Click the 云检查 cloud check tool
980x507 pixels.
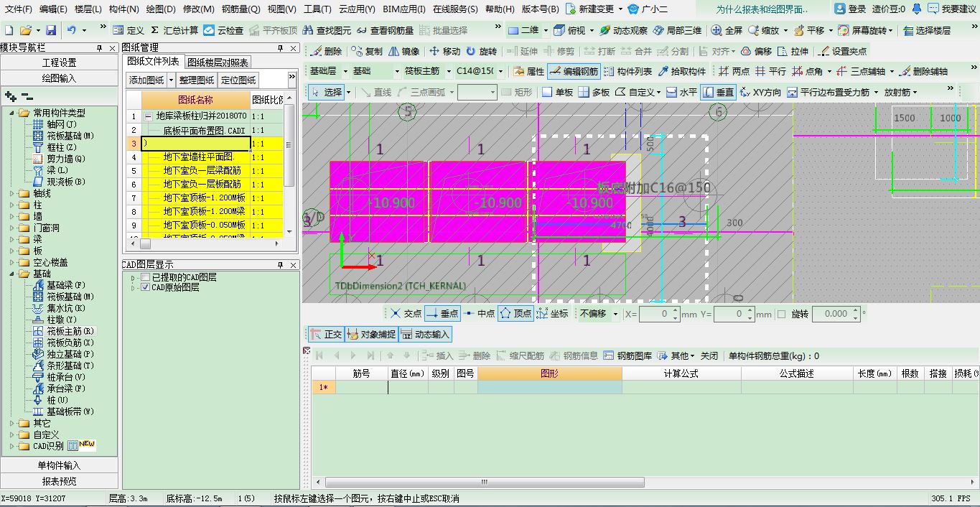223,31
